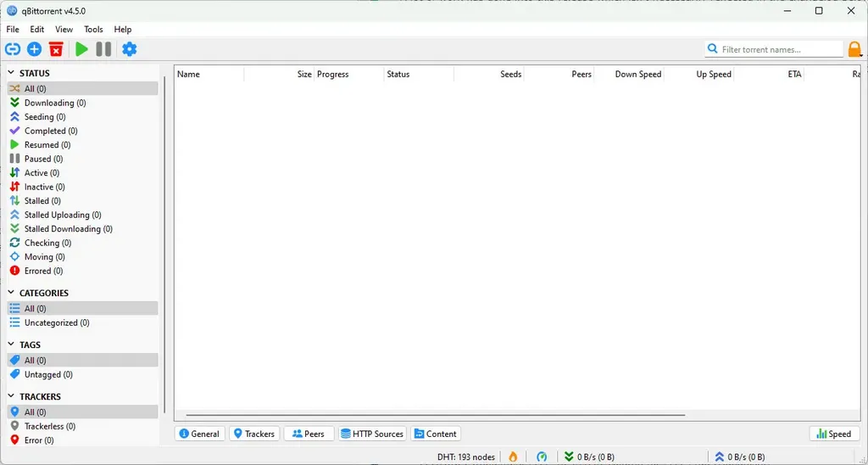Select Moving (0) status filter

coord(82,256)
